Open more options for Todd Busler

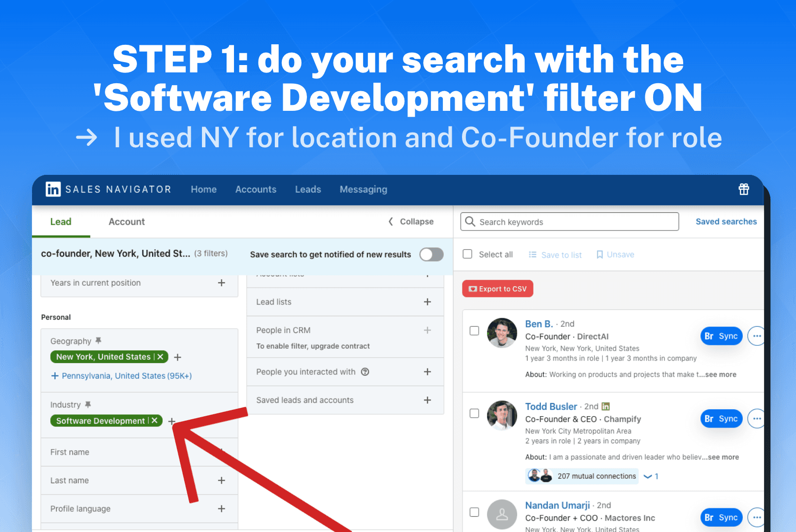[x=757, y=419]
